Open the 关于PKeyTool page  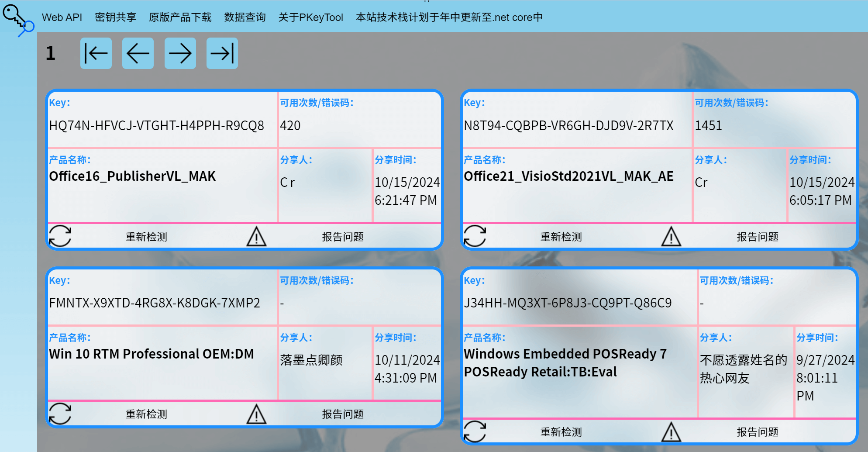pyautogui.click(x=310, y=17)
